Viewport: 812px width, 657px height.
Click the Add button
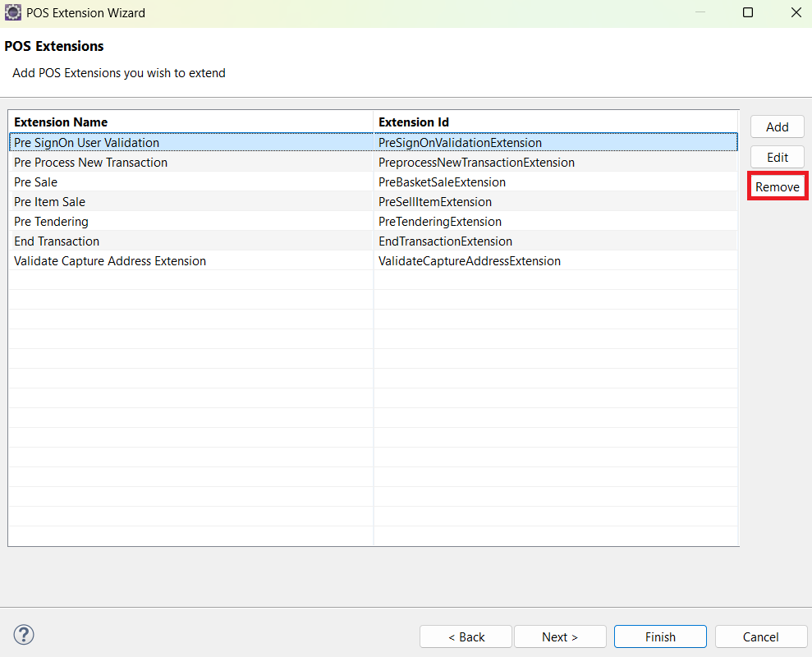tap(777, 126)
